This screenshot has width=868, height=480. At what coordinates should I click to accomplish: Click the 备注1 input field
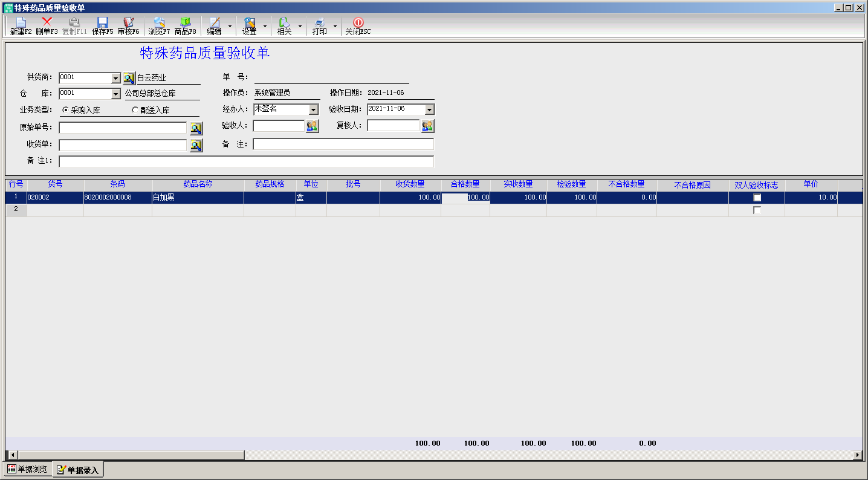click(x=246, y=161)
